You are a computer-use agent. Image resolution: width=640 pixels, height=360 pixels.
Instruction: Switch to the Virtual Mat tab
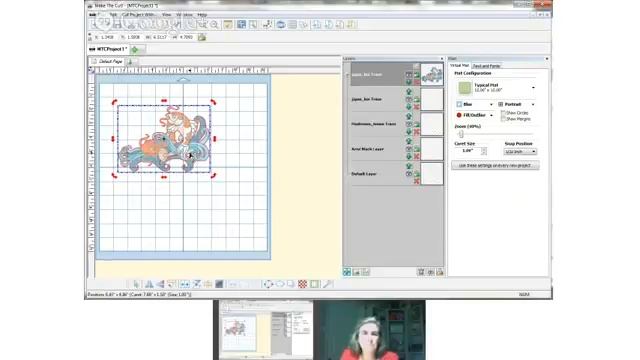point(459,65)
